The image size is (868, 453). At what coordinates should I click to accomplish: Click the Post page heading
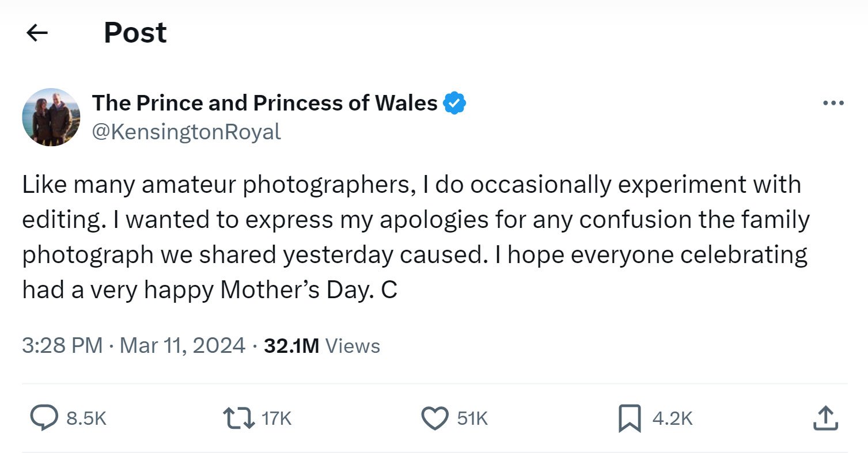(x=135, y=33)
